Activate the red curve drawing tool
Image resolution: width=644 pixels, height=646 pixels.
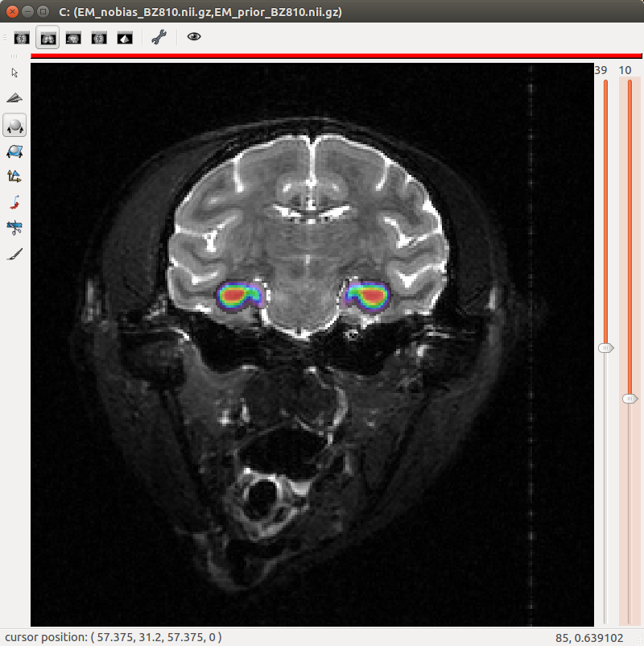pyautogui.click(x=14, y=202)
